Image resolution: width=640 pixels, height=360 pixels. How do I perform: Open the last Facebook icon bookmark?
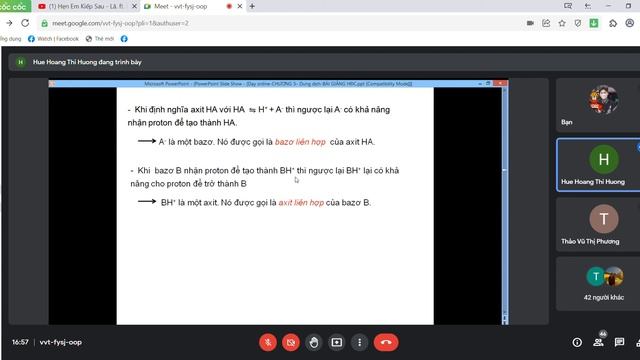click(124, 39)
